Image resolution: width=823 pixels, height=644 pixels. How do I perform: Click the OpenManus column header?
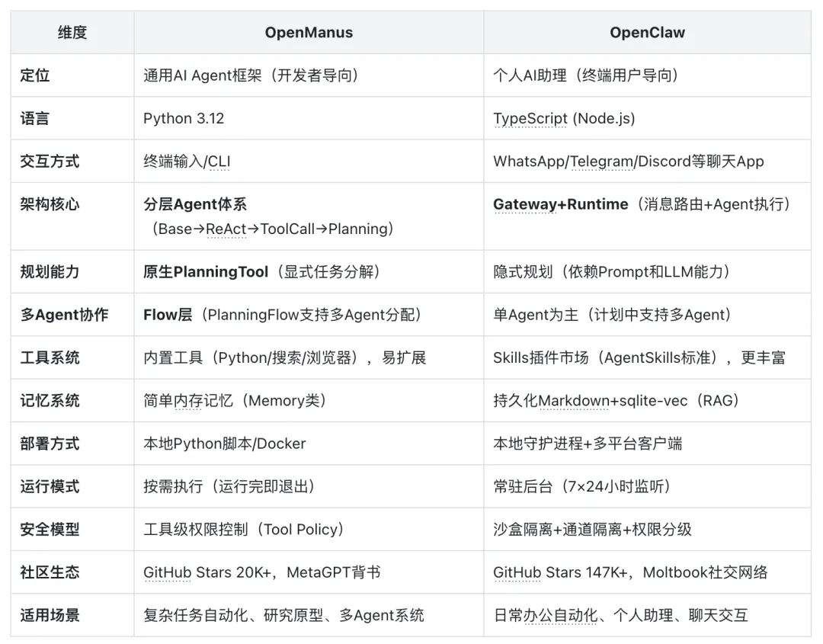pos(309,32)
